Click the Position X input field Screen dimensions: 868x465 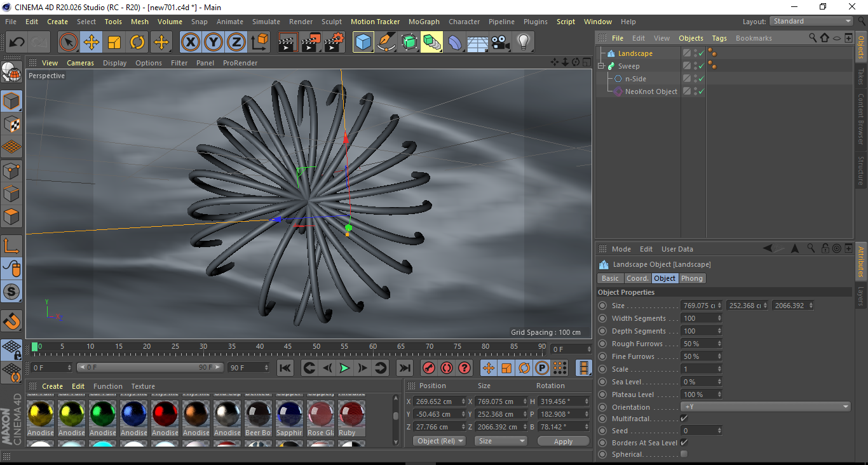(440, 401)
